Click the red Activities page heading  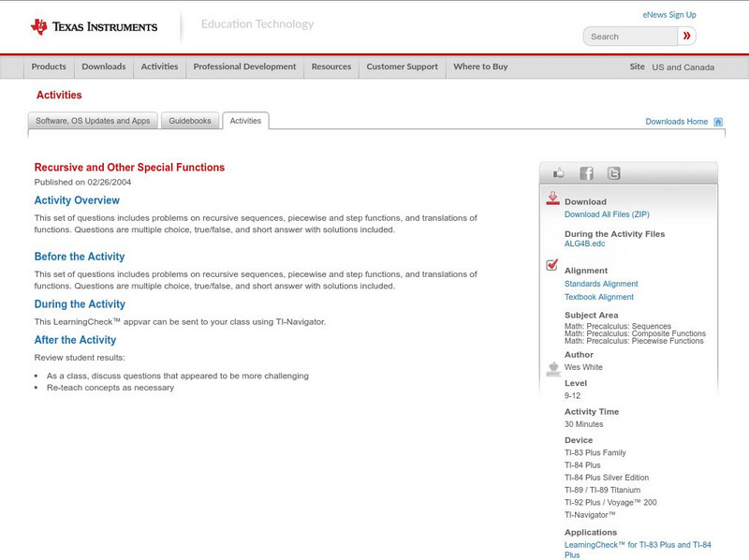click(x=59, y=96)
